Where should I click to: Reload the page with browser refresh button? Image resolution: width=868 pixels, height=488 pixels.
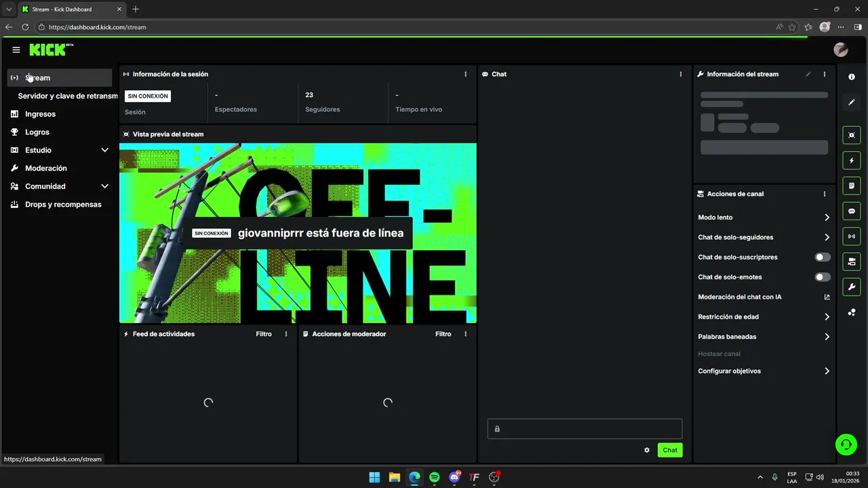[x=25, y=27]
